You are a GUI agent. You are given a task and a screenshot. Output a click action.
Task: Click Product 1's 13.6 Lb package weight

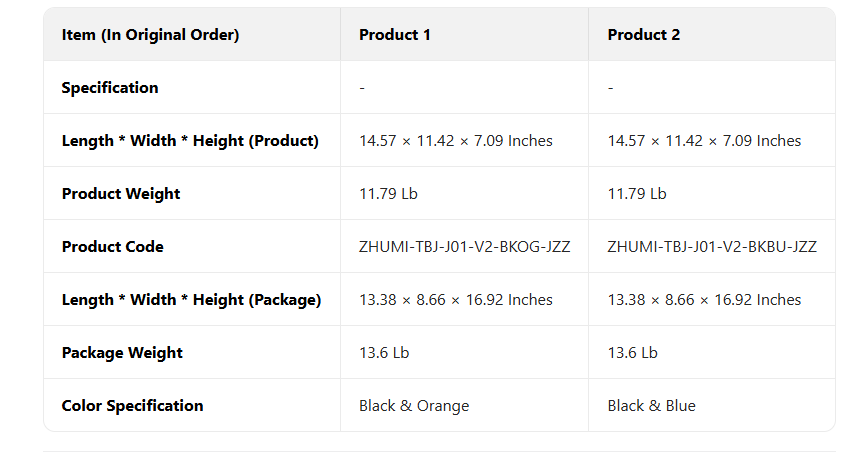tap(384, 353)
